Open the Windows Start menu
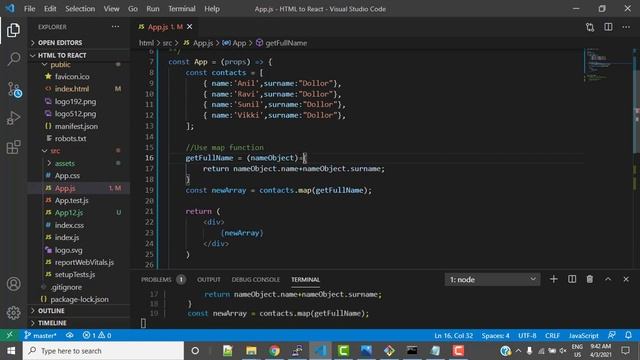 click(x=11, y=351)
